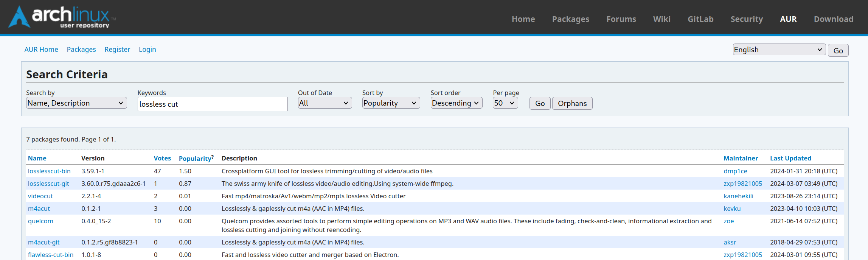
Task: Select version text 3.60.0.r75.gdaaa2c6-1
Action: tap(113, 184)
